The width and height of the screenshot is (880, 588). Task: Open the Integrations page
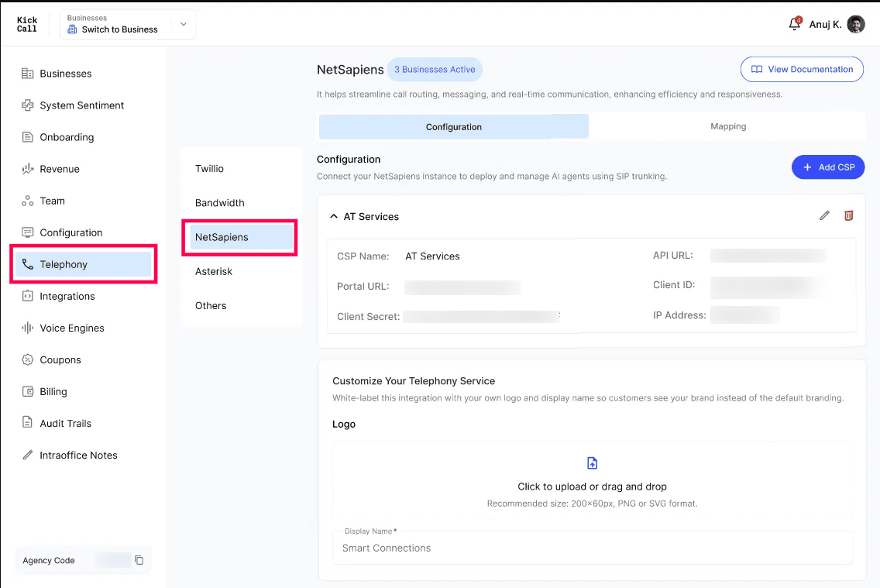[x=67, y=296]
